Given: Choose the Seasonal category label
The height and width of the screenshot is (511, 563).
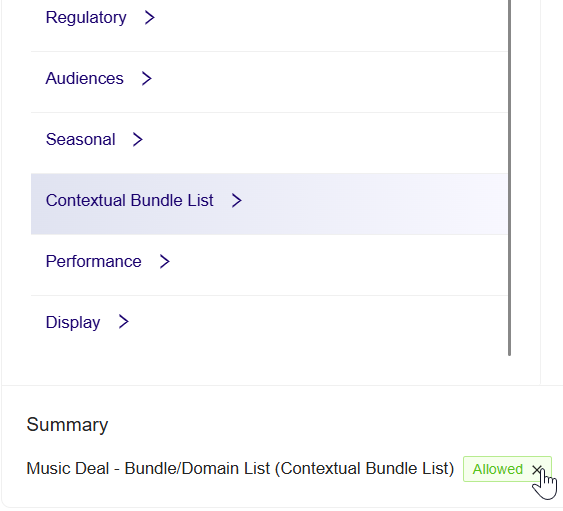Looking at the screenshot, I should tap(80, 139).
